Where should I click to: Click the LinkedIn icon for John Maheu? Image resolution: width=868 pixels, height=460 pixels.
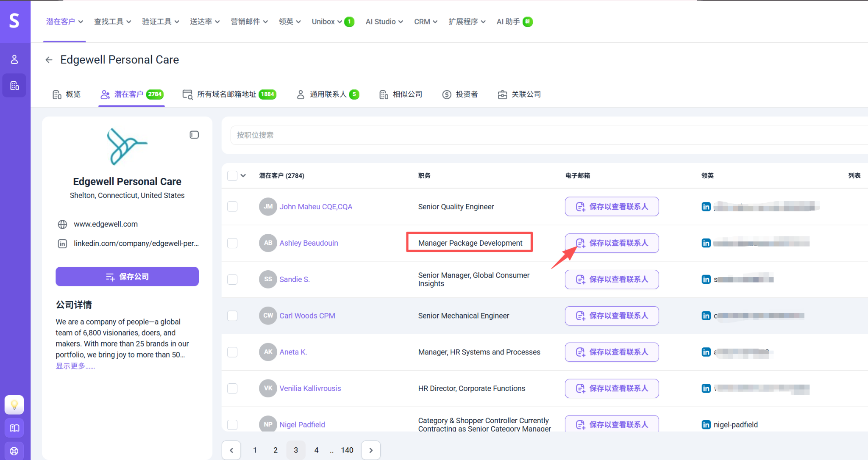pos(706,207)
